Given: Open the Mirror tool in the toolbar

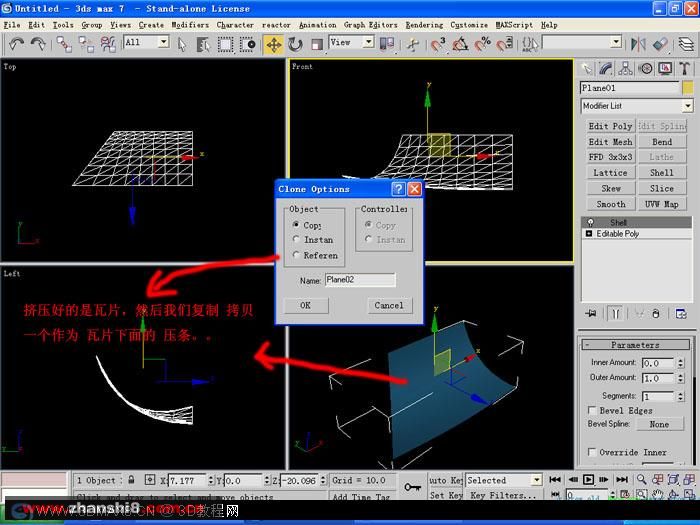Looking at the screenshot, I should [638, 44].
